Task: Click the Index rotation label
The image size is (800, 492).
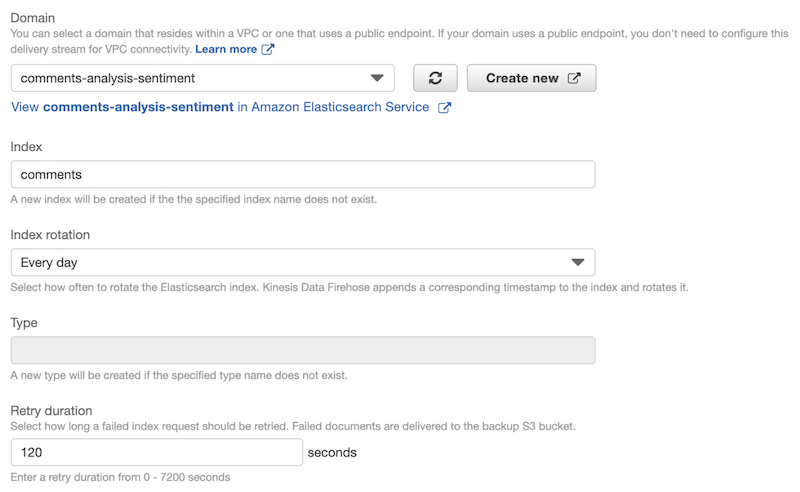Action: tap(50, 235)
